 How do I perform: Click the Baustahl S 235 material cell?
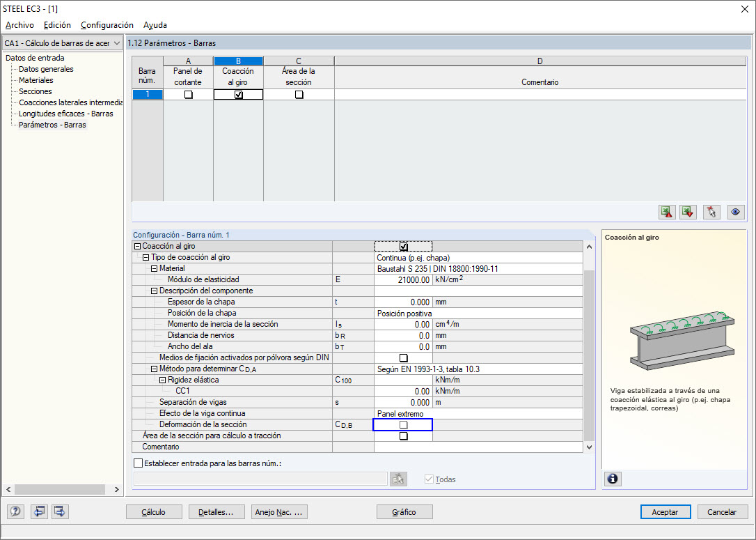tap(478, 269)
